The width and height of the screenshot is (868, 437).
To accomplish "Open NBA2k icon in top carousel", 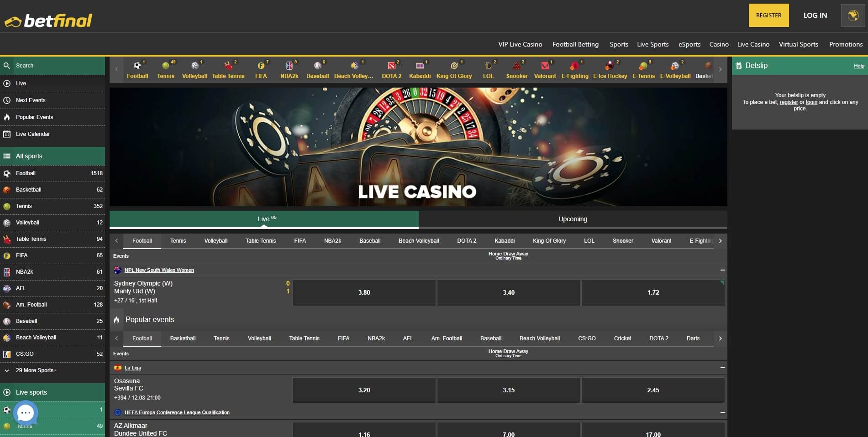I will [289, 70].
